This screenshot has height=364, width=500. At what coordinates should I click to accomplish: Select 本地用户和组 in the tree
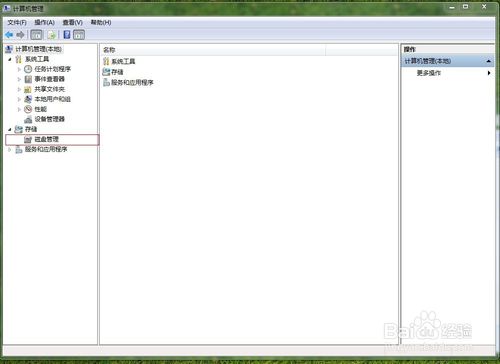click(x=53, y=99)
